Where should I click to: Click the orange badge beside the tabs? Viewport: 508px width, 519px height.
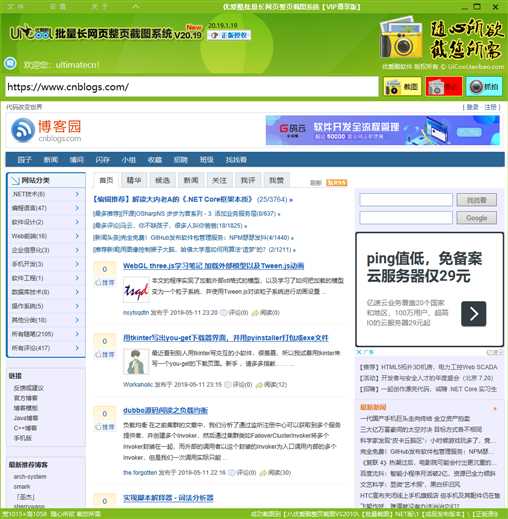(336, 183)
